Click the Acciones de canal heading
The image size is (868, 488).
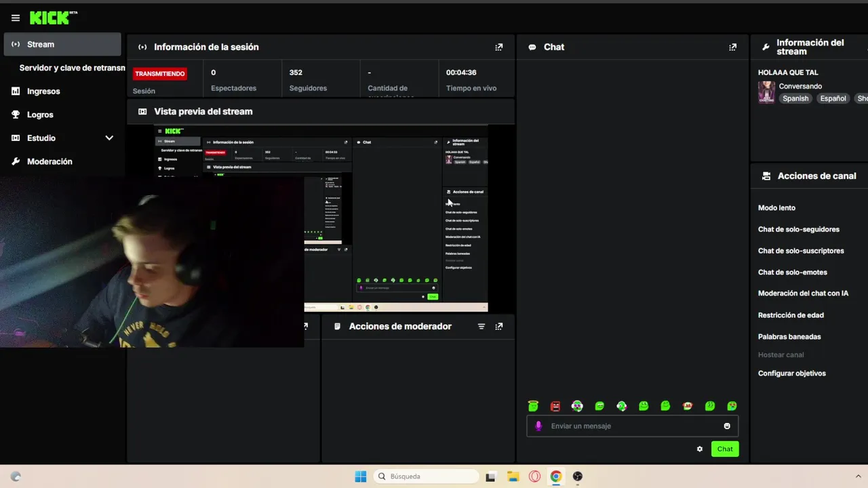pyautogui.click(x=816, y=176)
